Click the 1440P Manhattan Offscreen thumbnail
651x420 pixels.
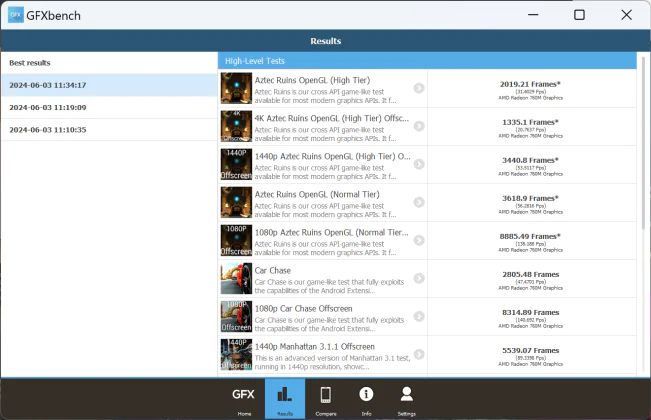coord(236,354)
